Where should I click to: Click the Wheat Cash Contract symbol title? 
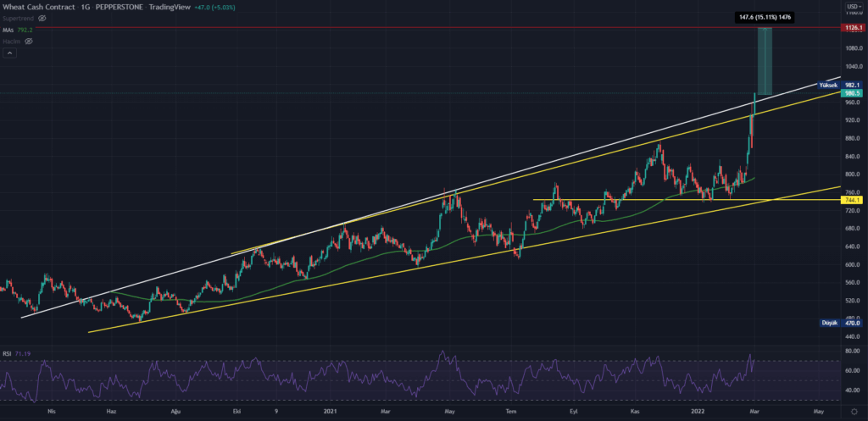click(37, 6)
